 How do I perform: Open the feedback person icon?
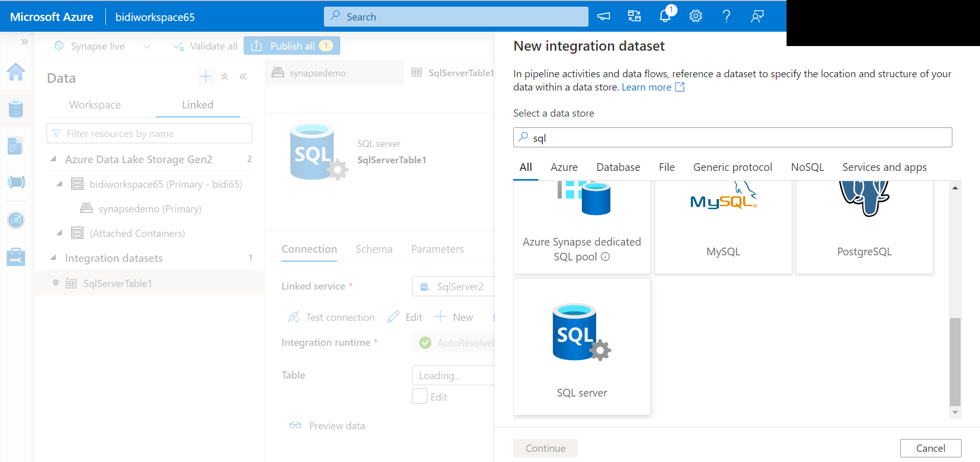pyautogui.click(x=757, y=16)
